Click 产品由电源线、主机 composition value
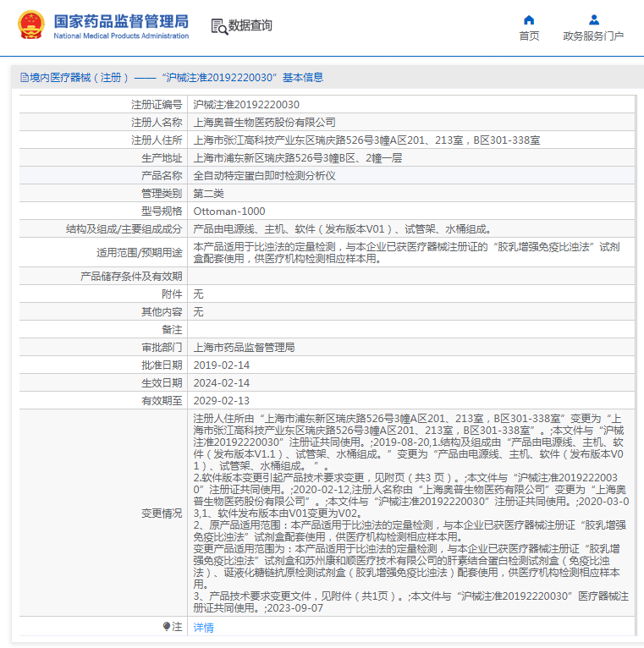Image resolution: width=644 pixels, height=648 pixels. pyautogui.click(x=342, y=229)
